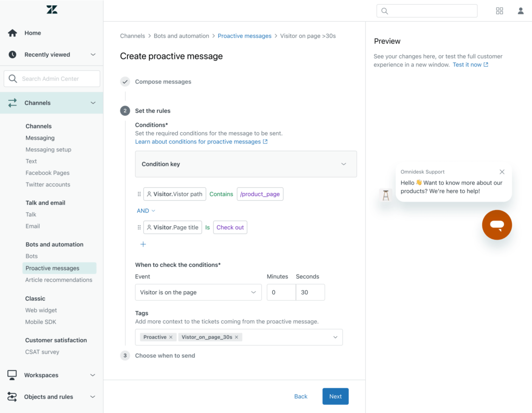Edit the /product_page value
Viewport: 532px width, 413px height.
pos(260,194)
